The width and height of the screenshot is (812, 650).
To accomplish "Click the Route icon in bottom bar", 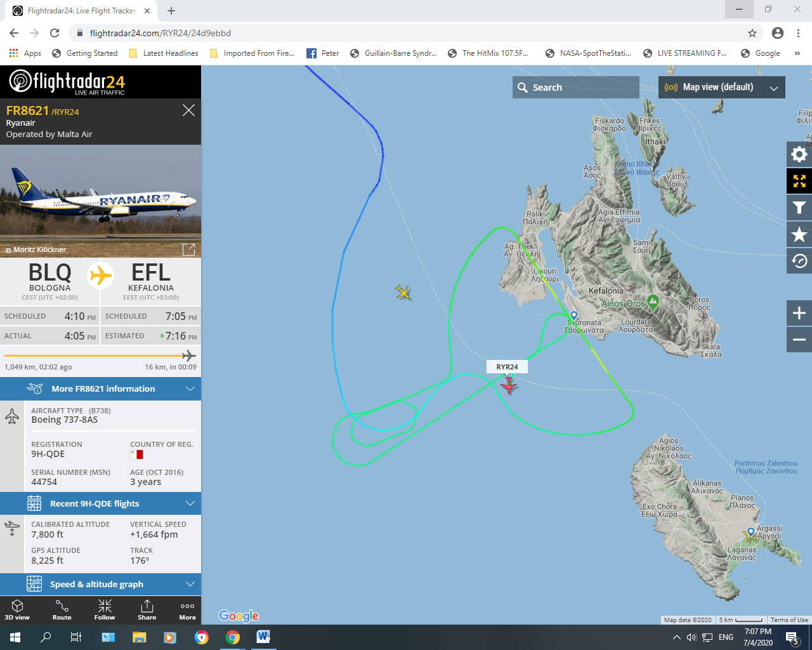I will tap(62, 609).
